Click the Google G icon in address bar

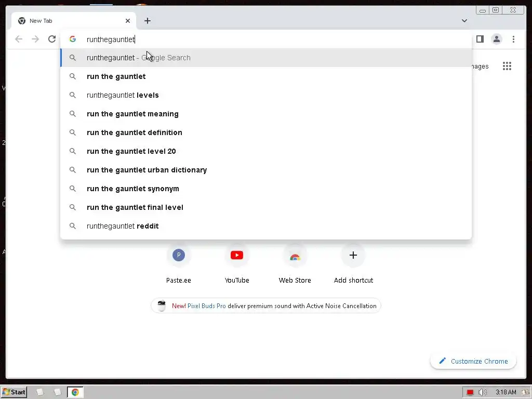click(73, 39)
